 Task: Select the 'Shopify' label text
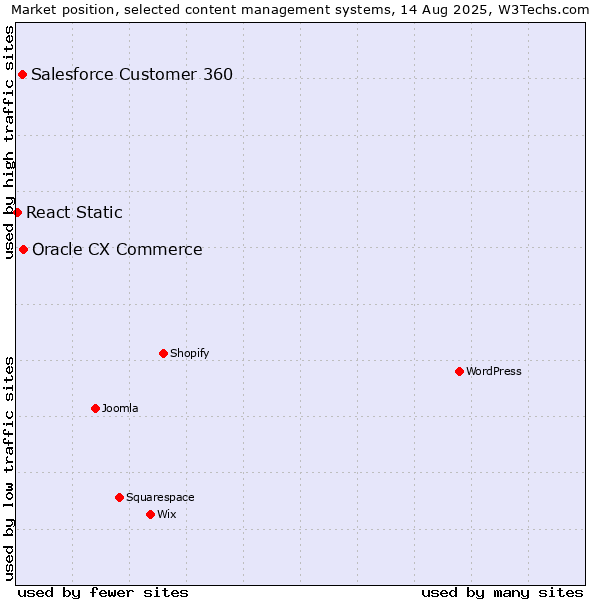click(x=190, y=353)
